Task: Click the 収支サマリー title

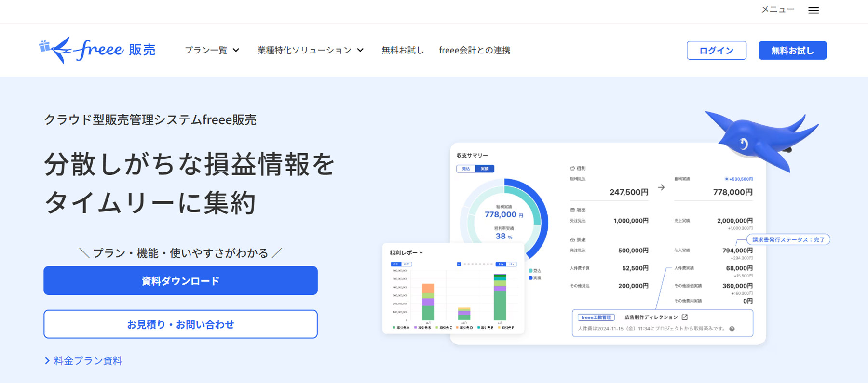Action: tap(472, 156)
